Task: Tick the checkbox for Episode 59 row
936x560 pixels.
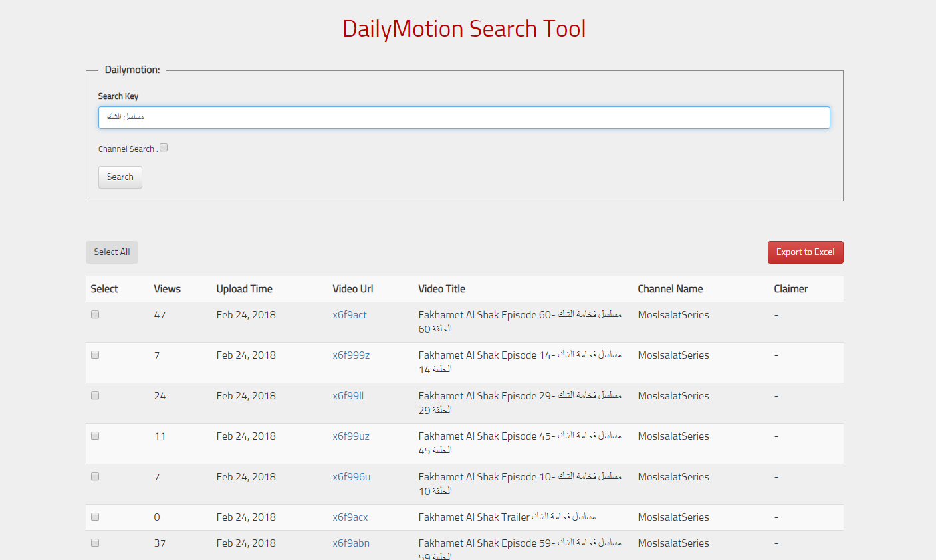Action: tap(95, 543)
